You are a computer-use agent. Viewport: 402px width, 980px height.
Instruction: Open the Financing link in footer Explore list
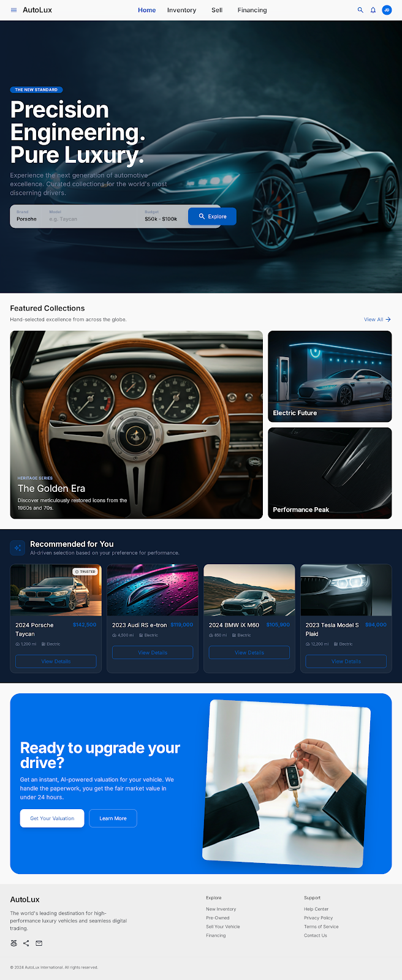point(216,935)
